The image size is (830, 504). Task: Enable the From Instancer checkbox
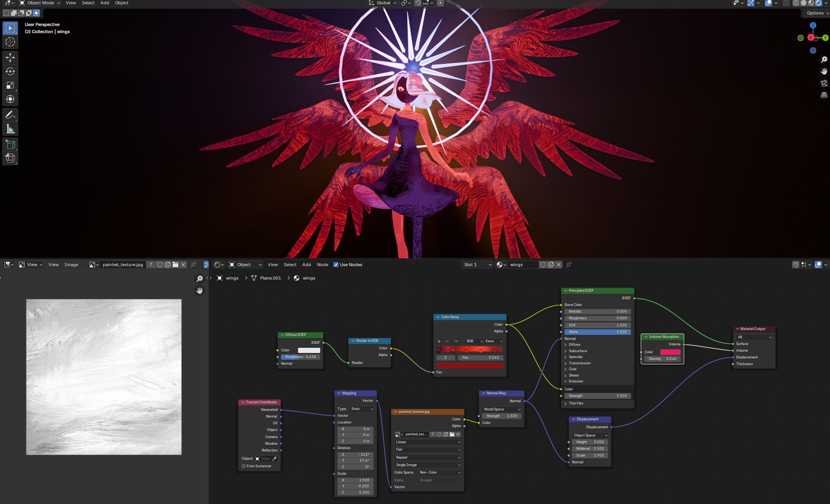(244, 466)
